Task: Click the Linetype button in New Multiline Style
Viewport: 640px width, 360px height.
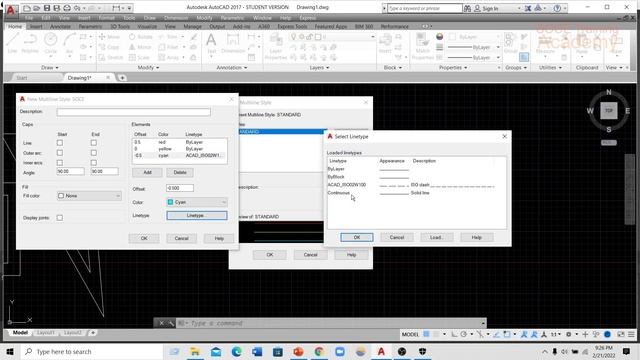Action: 197,216
